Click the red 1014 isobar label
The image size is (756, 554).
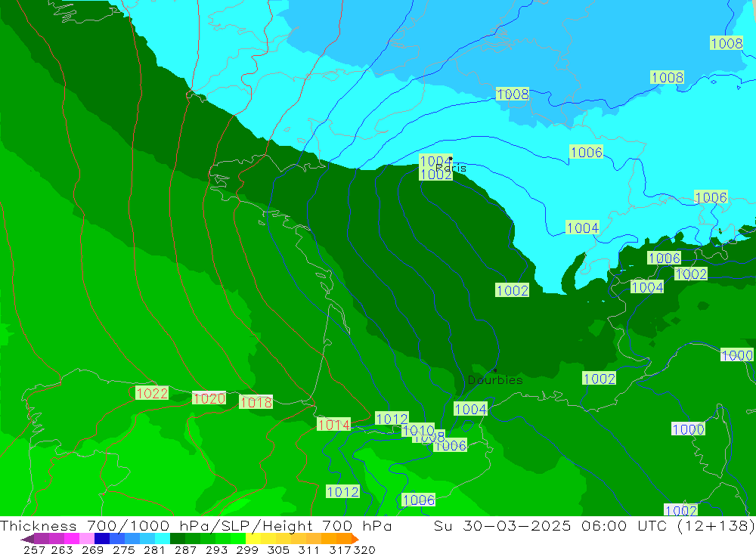(x=333, y=424)
